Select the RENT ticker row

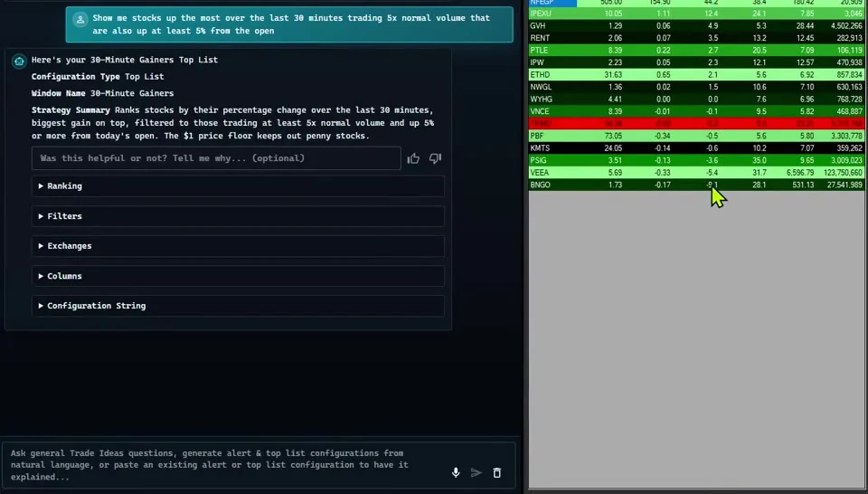[696, 38]
